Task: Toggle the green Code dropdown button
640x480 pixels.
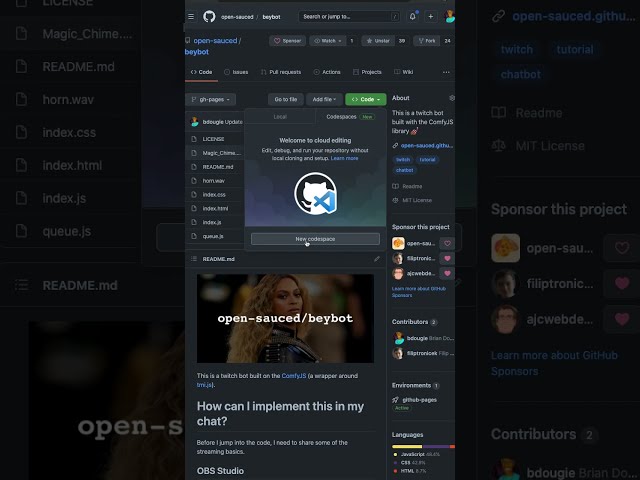Action: [366, 100]
